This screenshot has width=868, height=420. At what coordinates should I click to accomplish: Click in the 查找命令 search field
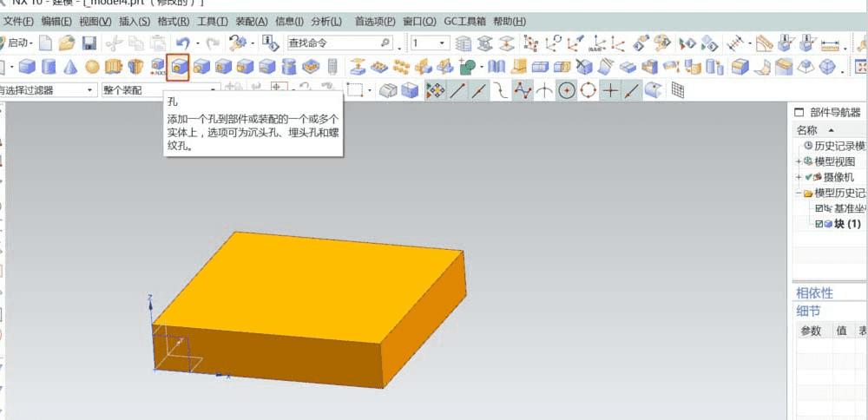(x=340, y=43)
